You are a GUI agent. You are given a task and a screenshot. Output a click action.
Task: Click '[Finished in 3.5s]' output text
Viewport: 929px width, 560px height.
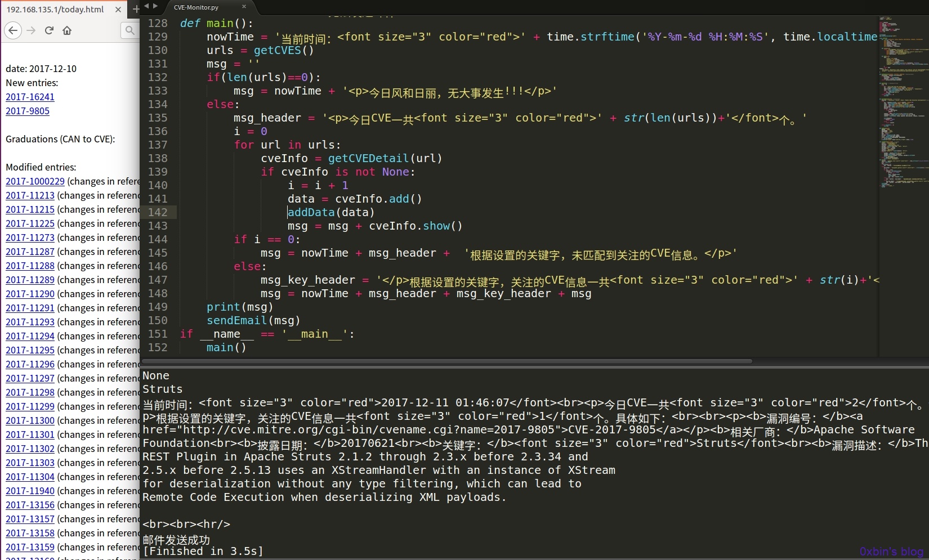coord(203,552)
